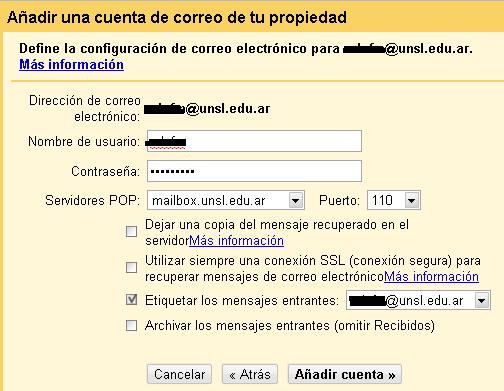Enable 'Archivar los mensajes entrantes' checkbox

tap(131, 325)
